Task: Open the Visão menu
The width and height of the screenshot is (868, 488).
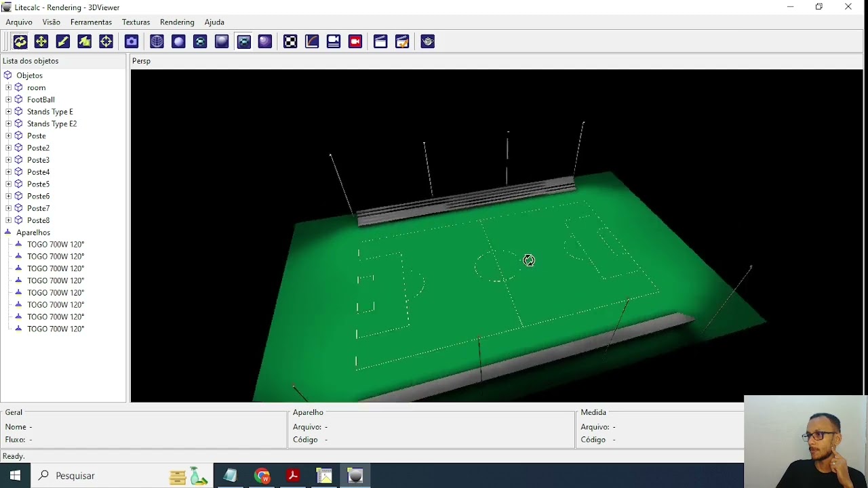Action: pyautogui.click(x=51, y=22)
